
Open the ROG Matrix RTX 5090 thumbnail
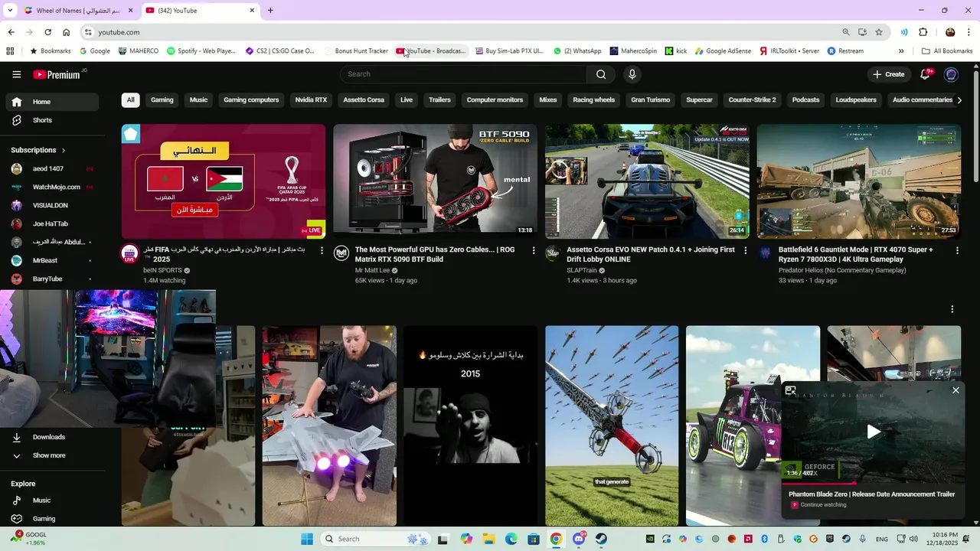pos(435,181)
